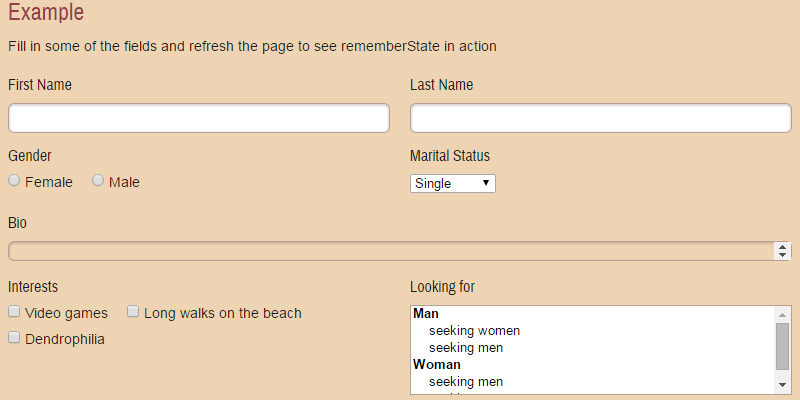Click Looking for list scroll up arrow
This screenshot has width=800, height=400.
[783, 314]
